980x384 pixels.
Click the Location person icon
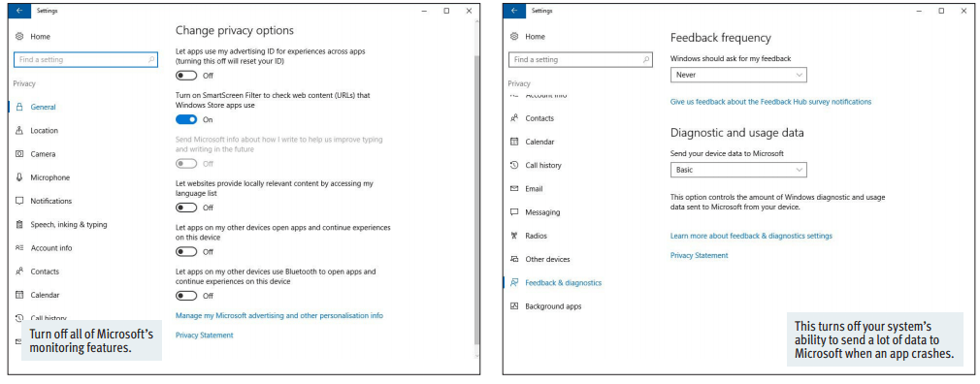(19, 131)
